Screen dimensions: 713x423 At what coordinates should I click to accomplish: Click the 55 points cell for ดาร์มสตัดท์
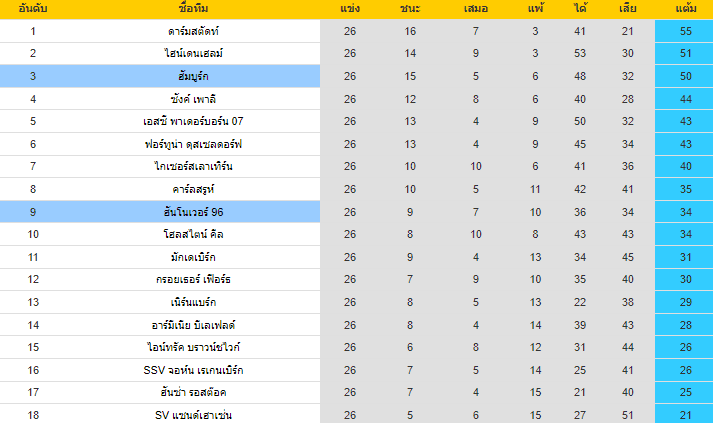[685, 32]
